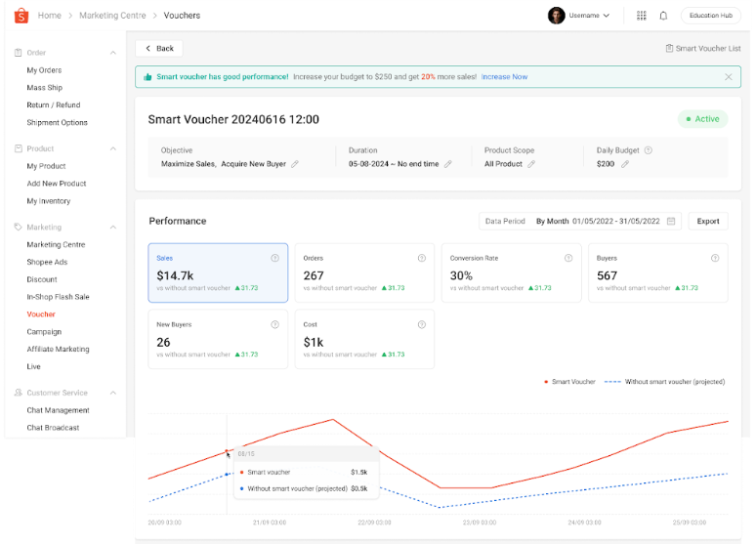The width and height of the screenshot is (756, 544).
Task: Go to Marketing Centre breadcrumb
Action: tap(112, 16)
